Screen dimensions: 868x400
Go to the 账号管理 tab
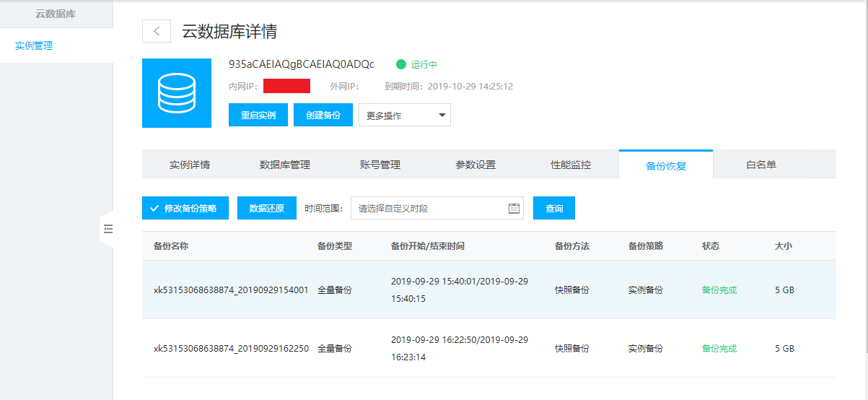click(380, 165)
